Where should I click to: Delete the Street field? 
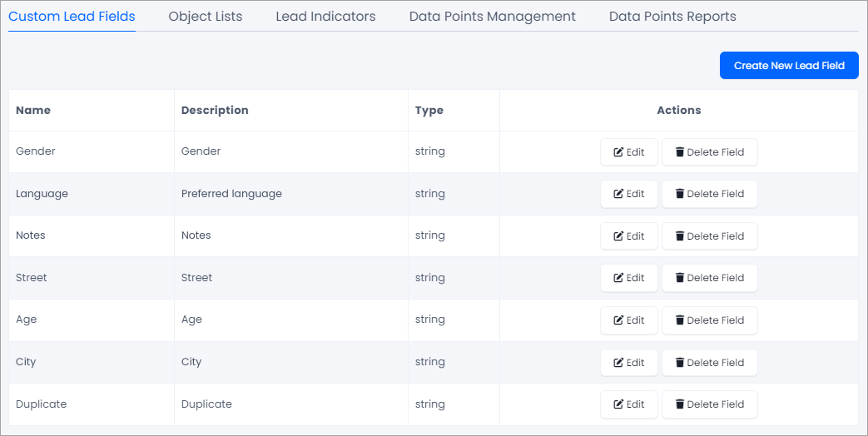tap(710, 278)
